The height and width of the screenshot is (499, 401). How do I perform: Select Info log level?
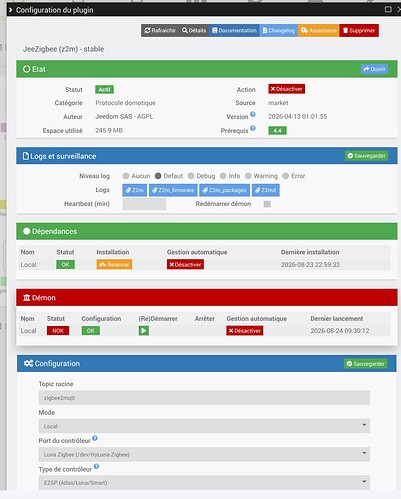[223, 176]
